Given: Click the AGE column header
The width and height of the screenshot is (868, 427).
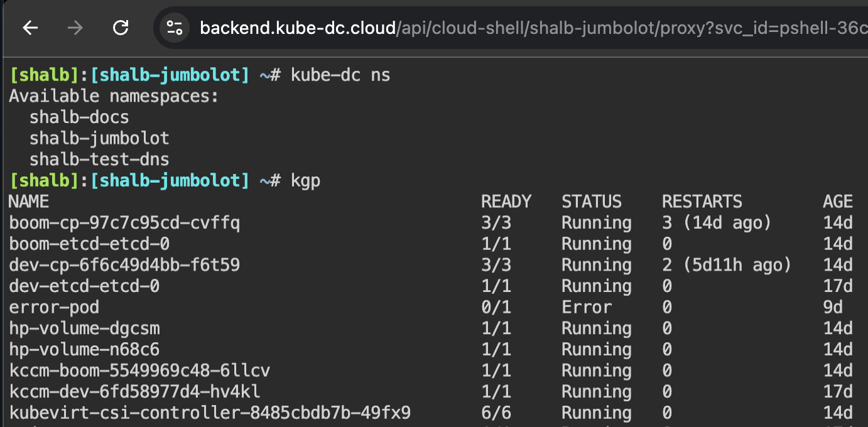Looking at the screenshot, I should pos(837,202).
